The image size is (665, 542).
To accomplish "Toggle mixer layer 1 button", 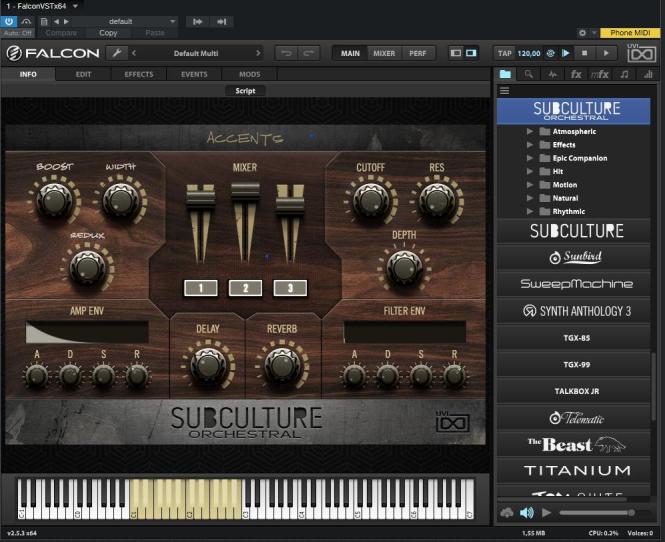I will [x=201, y=288].
